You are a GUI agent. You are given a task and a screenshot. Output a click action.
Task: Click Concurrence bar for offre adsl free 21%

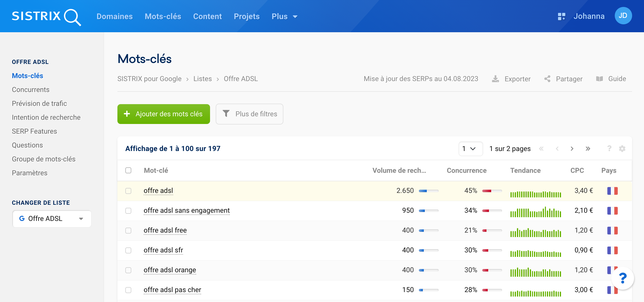pyautogui.click(x=492, y=231)
